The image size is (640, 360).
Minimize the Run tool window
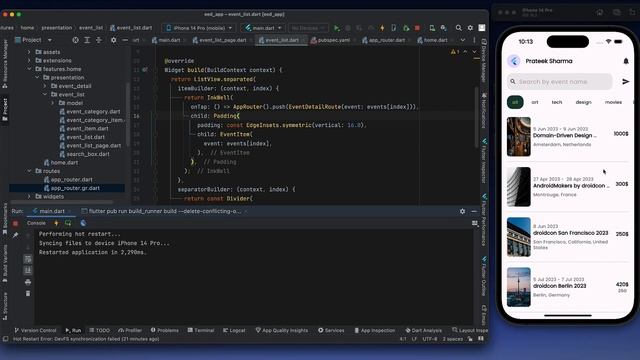pyautogui.click(x=474, y=211)
